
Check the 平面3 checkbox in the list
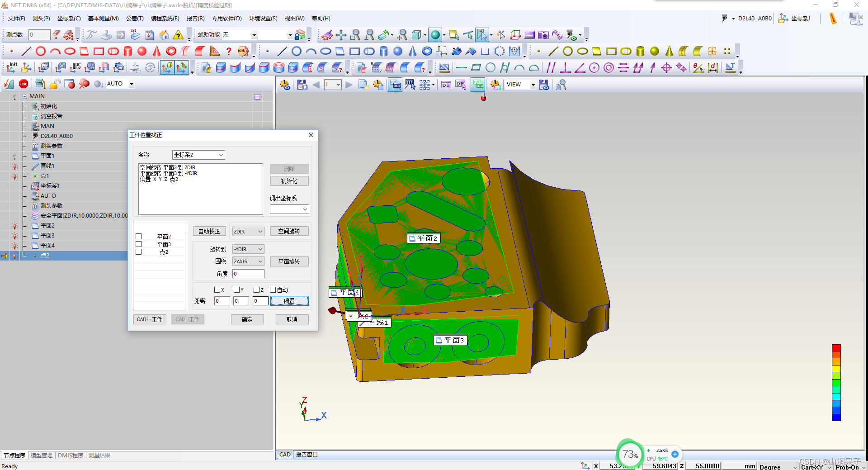click(x=139, y=244)
